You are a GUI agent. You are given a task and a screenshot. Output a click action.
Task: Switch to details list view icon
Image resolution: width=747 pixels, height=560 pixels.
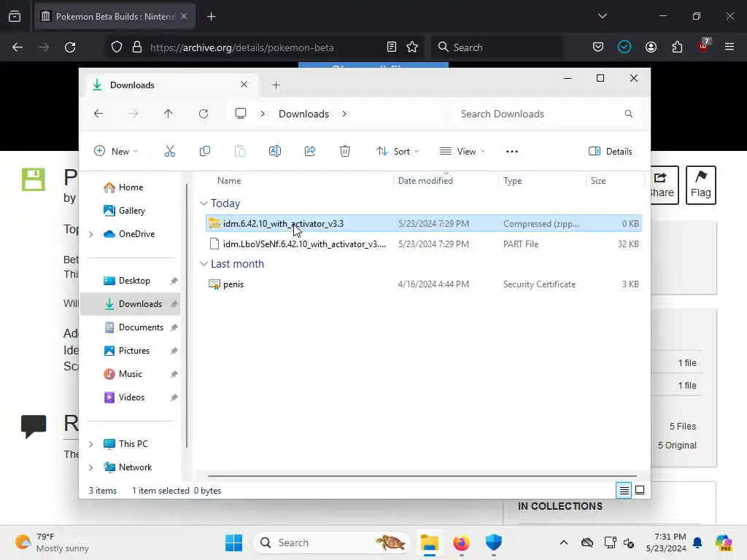(624, 490)
